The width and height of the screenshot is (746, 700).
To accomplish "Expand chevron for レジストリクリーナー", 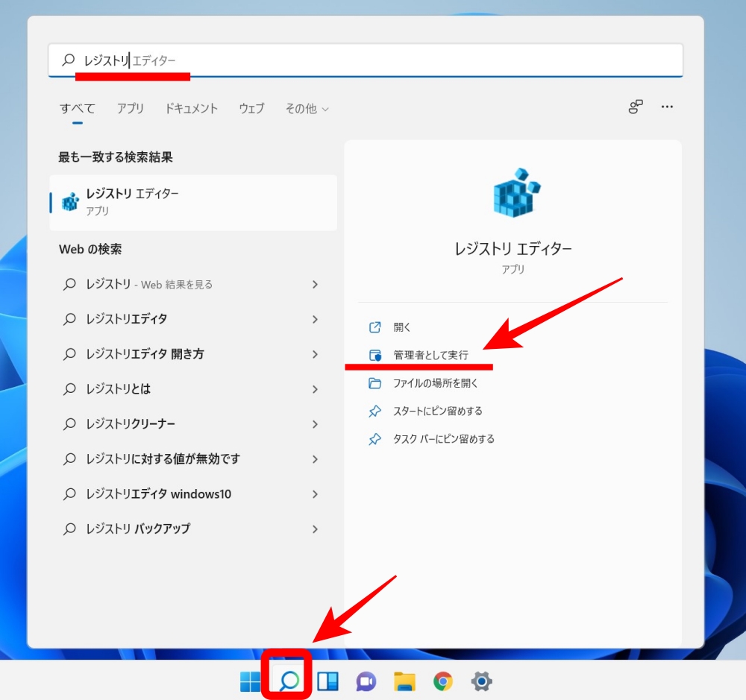I will tap(315, 424).
